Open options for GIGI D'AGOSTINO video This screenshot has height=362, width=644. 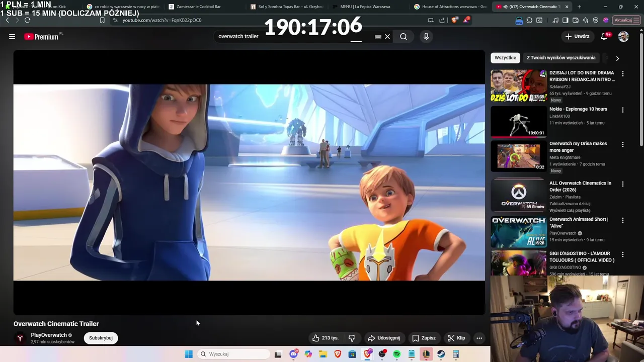click(x=623, y=254)
